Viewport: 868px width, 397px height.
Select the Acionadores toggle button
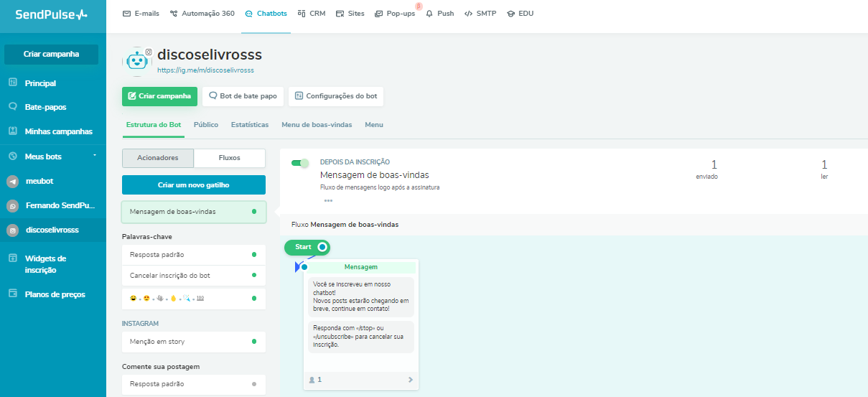point(158,158)
